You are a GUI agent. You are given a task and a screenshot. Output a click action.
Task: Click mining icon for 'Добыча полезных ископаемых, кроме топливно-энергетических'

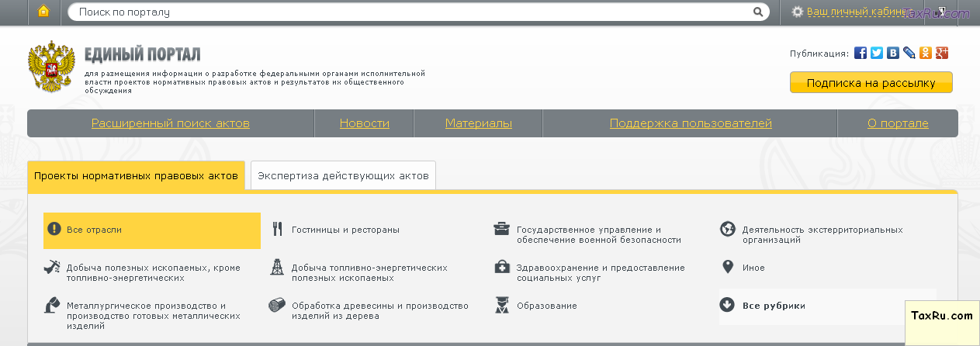(51, 268)
